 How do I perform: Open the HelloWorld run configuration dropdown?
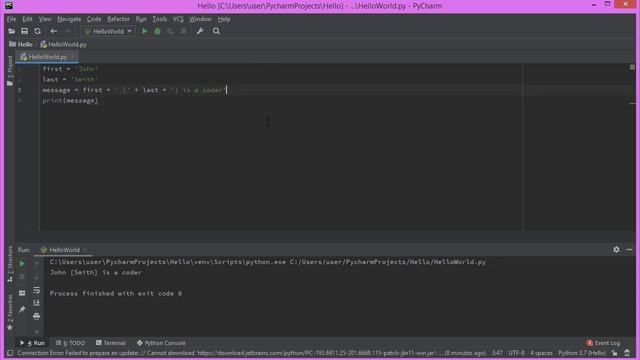tap(108, 31)
